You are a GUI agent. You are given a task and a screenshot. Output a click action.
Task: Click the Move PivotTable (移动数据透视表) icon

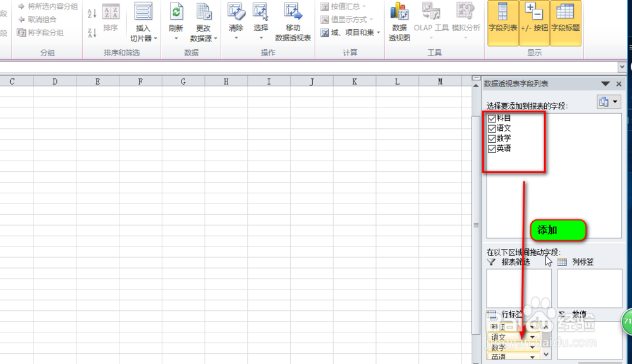click(x=293, y=12)
